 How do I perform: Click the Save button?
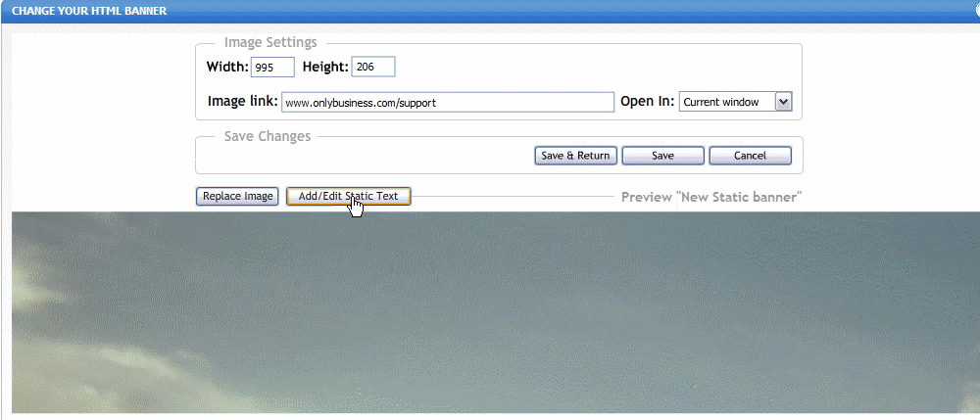click(662, 156)
